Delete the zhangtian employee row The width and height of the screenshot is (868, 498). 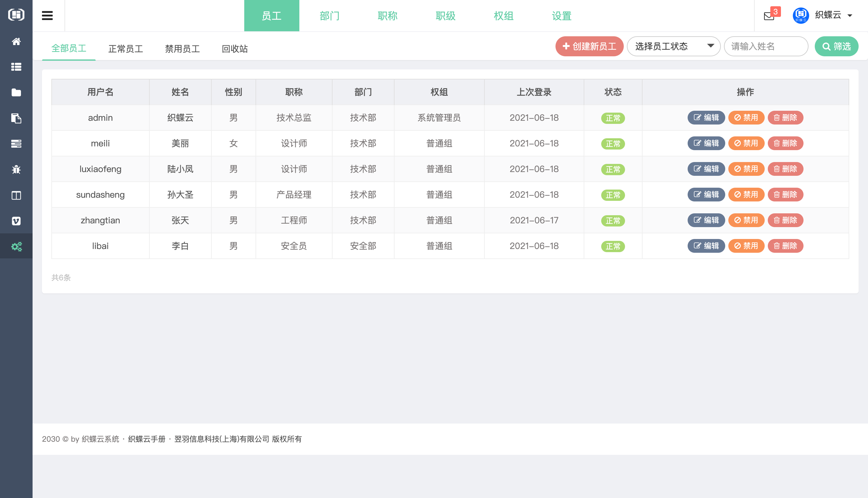[x=785, y=220]
